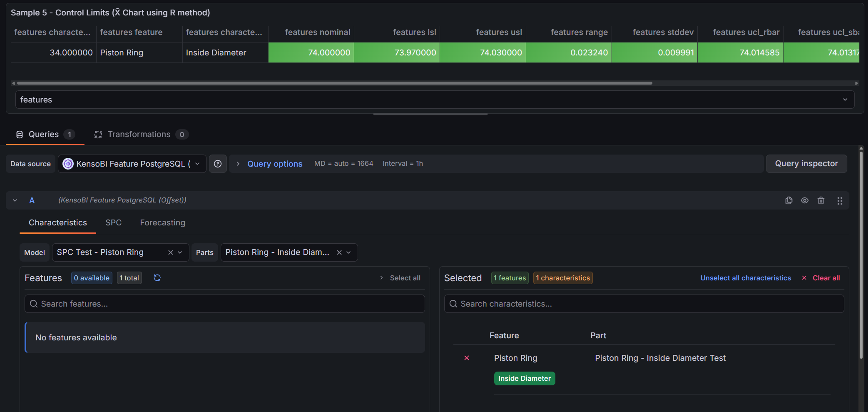This screenshot has height=412, width=868.
Task: Open the Model selector dropdown arrow
Action: (x=180, y=252)
